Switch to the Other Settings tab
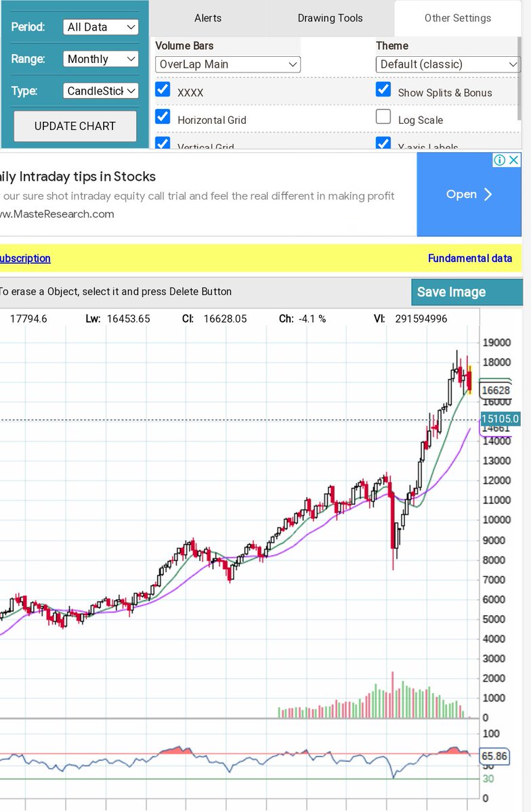 pyautogui.click(x=458, y=18)
